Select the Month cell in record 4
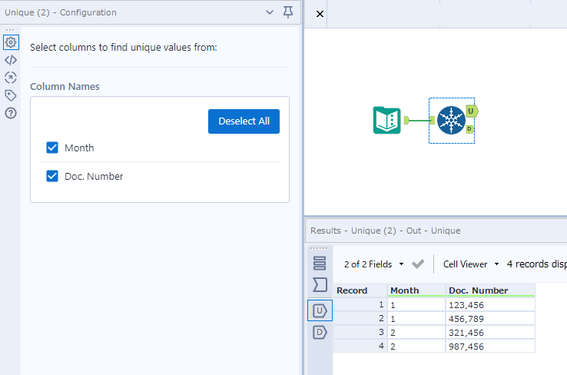This screenshot has width=567, height=375. pyautogui.click(x=416, y=346)
